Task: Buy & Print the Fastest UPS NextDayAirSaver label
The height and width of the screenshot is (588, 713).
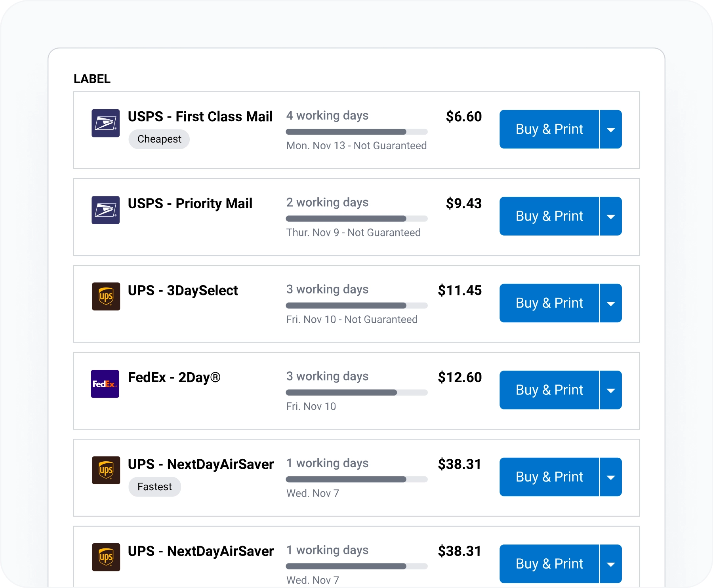Action: click(x=549, y=477)
